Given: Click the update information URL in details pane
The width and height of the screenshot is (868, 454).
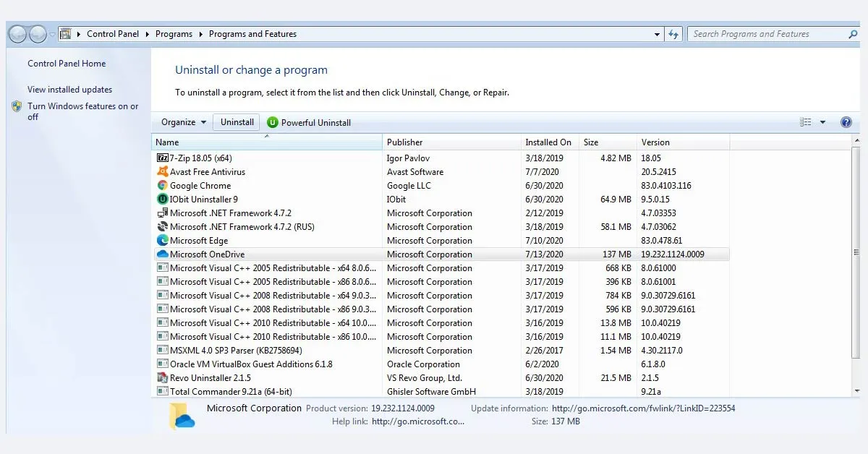Looking at the screenshot, I should pos(643,408).
